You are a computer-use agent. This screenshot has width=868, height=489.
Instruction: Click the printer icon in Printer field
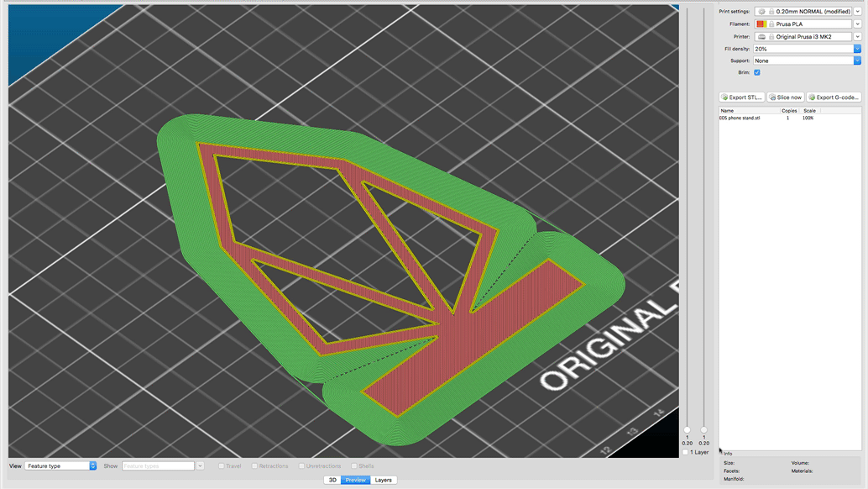click(761, 37)
